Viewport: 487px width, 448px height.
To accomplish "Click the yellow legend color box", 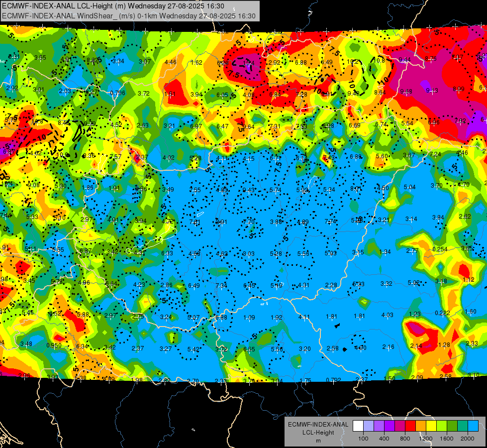I will (431, 426).
